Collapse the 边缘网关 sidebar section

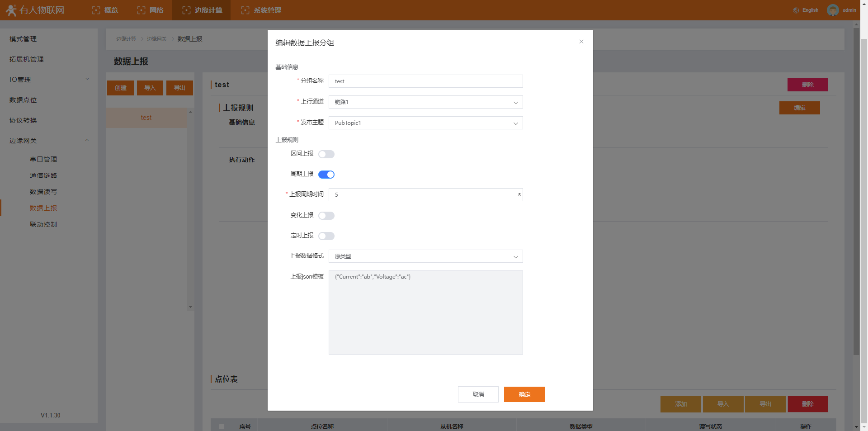[x=87, y=141]
